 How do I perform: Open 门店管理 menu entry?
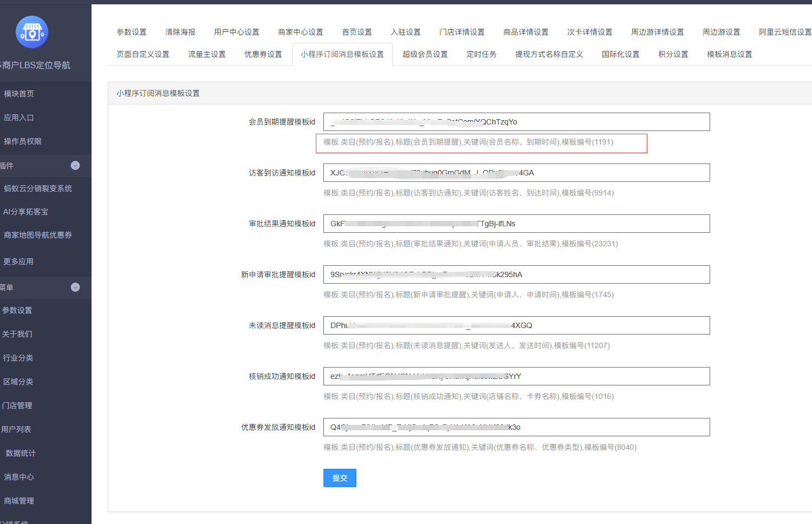click(17, 405)
